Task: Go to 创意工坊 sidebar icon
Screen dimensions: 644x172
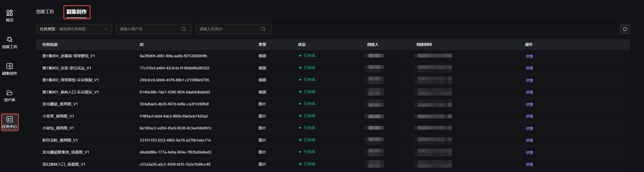Action: [x=10, y=40]
